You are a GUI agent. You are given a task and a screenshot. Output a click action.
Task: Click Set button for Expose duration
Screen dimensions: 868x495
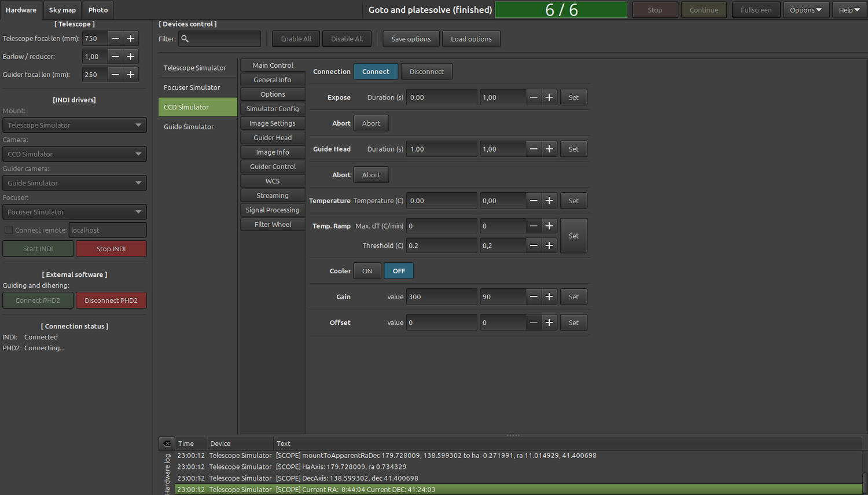click(x=573, y=97)
